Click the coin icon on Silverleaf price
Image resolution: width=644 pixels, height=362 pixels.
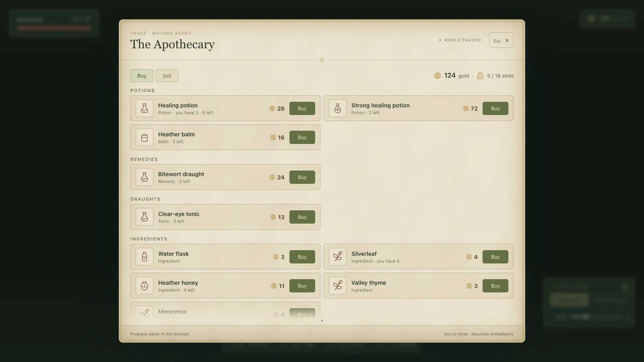coord(469,257)
